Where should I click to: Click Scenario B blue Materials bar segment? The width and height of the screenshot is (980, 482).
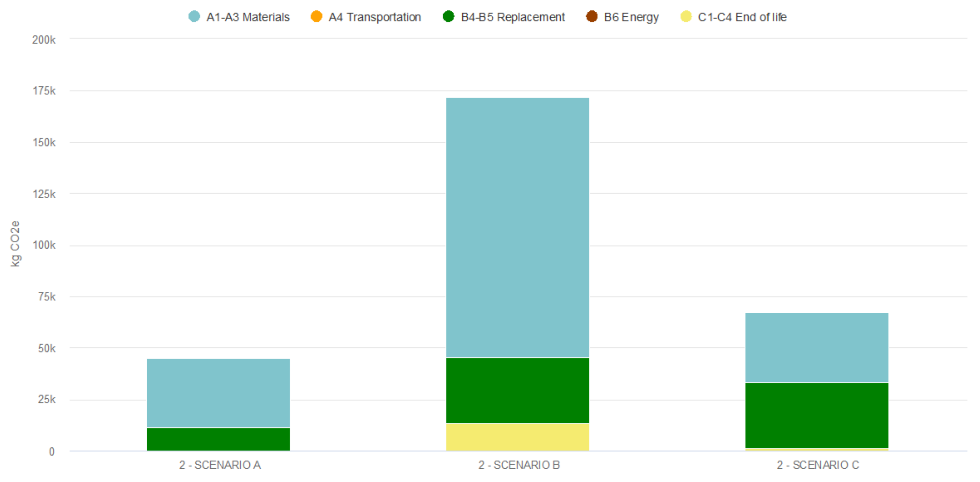517,227
